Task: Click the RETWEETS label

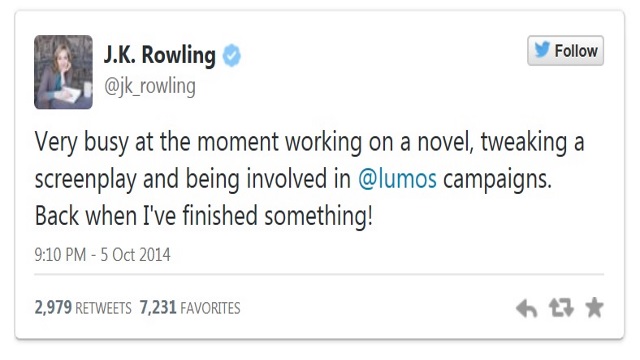Action: point(103,308)
